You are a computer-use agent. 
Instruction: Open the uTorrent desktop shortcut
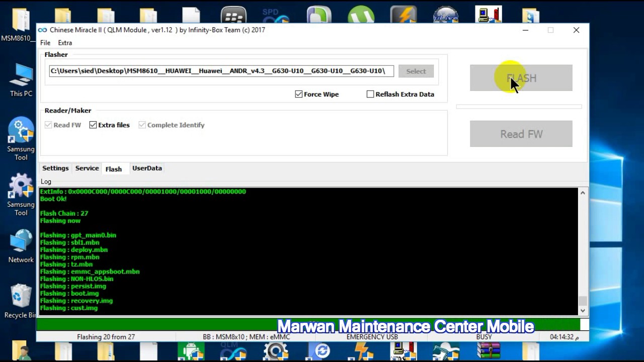point(361,16)
